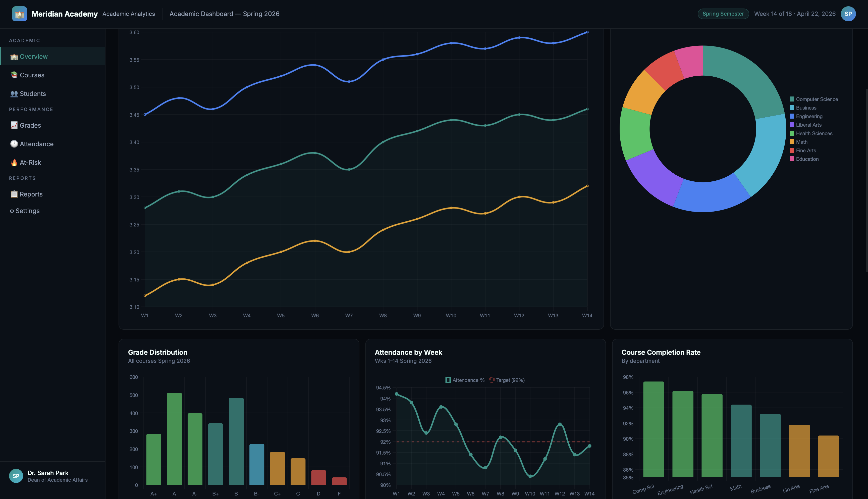Click the "Wks 1–14 Spring 2026" subtitle
This screenshot has width=868, height=499.
(x=403, y=361)
